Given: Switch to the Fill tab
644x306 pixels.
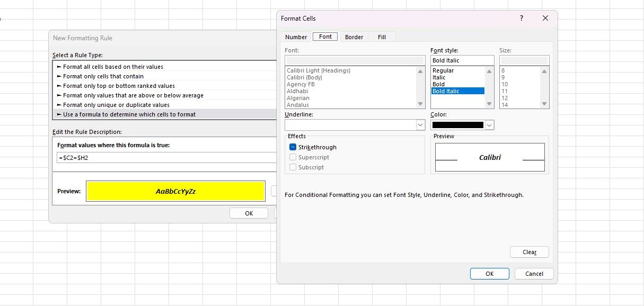Looking at the screenshot, I should tap(382, 37).
